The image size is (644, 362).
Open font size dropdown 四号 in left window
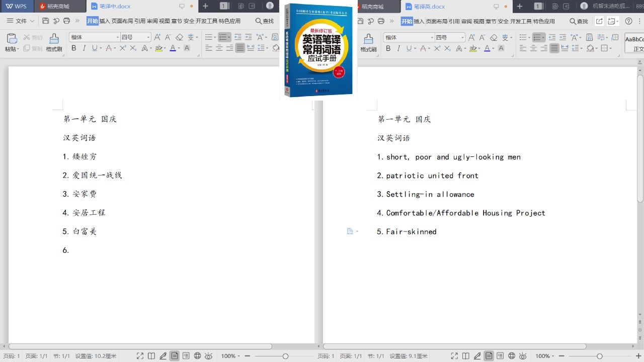click(148, 37)
